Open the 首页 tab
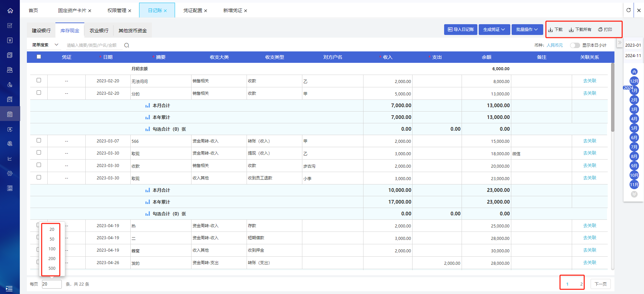The width and height of the screenshot is (644, 294). (x=33, y=11)
